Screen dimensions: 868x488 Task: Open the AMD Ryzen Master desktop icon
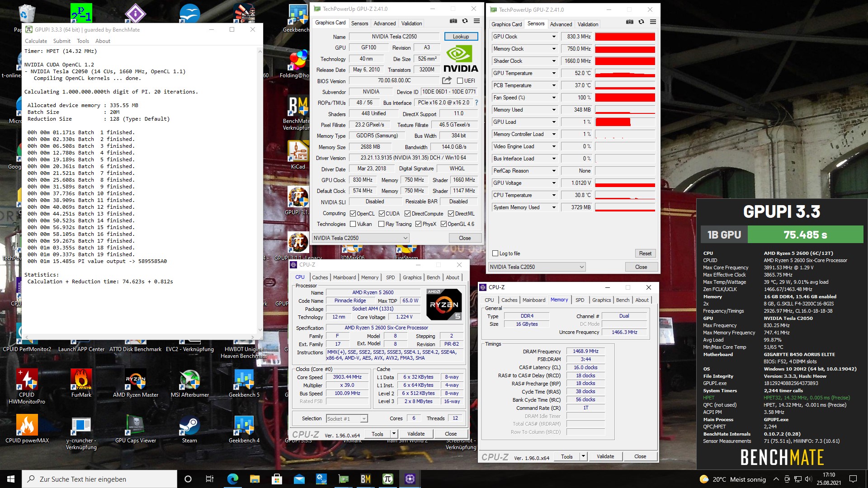(136, 383)
